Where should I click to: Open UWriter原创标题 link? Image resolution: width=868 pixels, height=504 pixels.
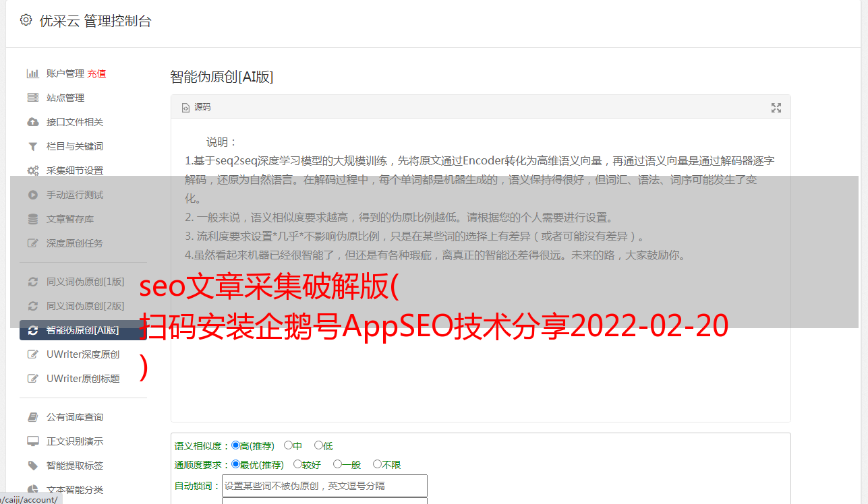[x=83, y=379]
